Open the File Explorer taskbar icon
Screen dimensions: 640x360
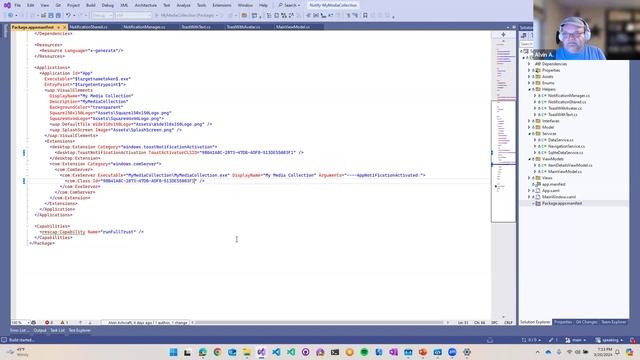point(247,352)
